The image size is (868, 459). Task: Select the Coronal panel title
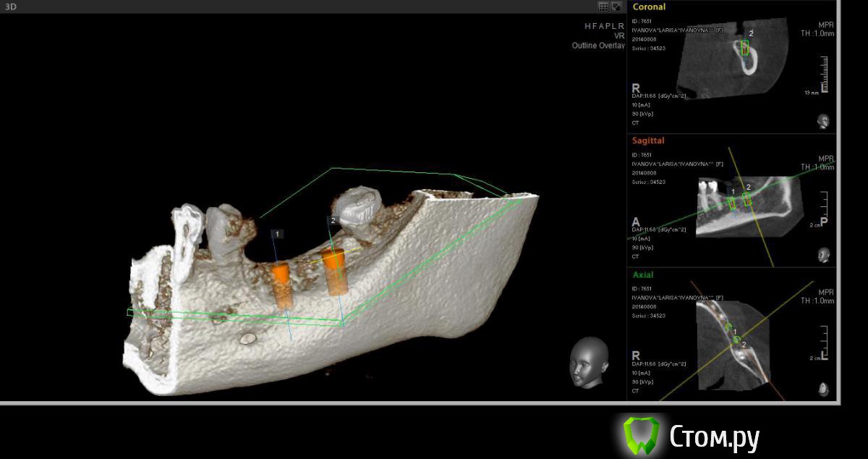tap(649, 7)
